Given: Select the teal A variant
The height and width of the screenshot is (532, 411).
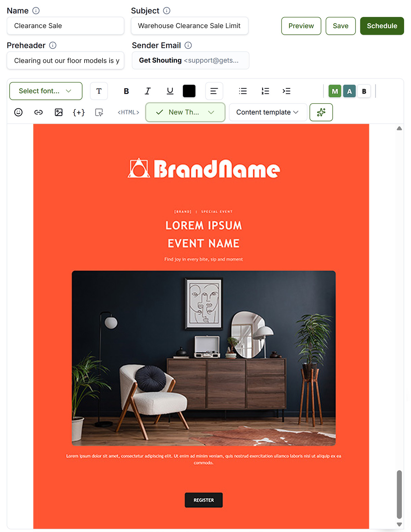Looking at the screenshot, I should click(349, 91).
